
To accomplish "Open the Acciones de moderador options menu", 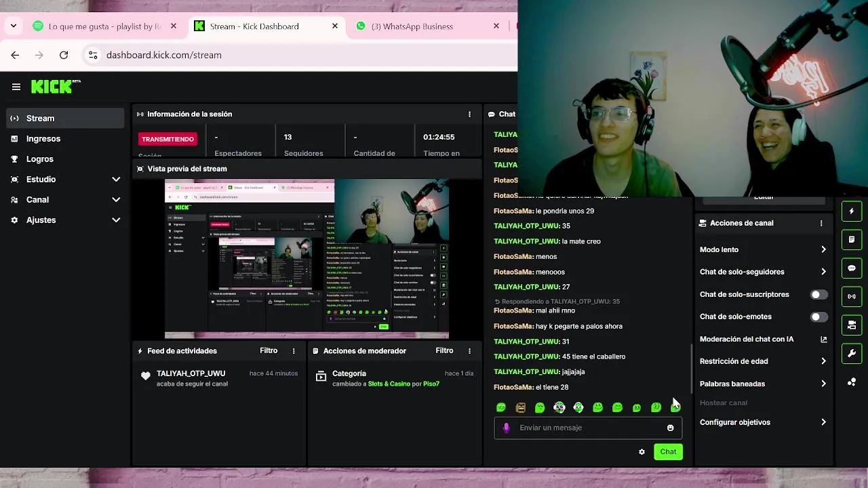I will [469, 351].
